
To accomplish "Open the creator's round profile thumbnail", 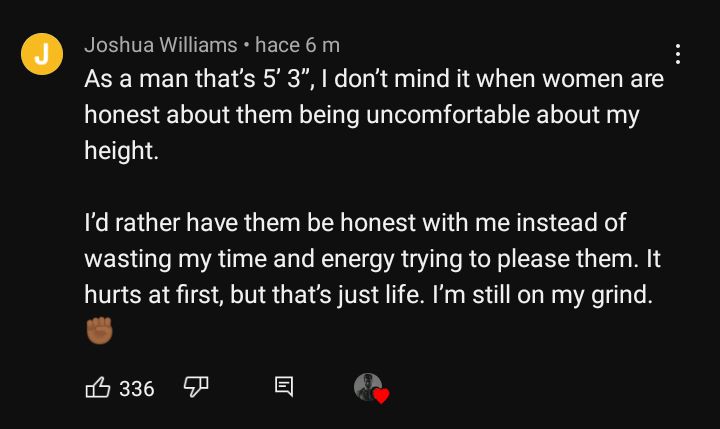I will [367, 387].
